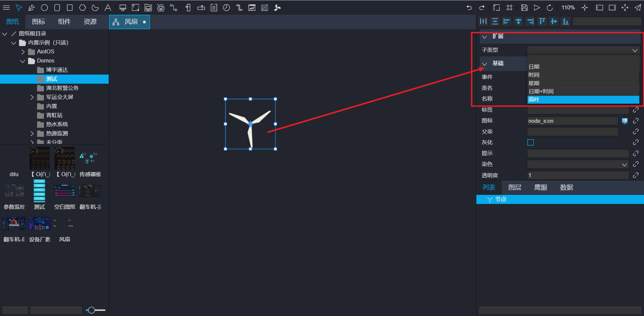Open the 染色 dropdown
The width and height of the screenshot is (644, 316).
click(x=577, y=164)
